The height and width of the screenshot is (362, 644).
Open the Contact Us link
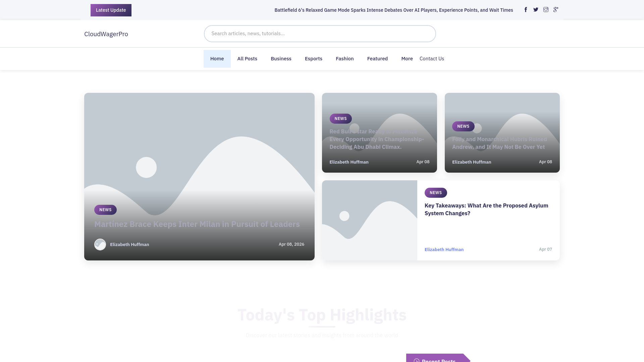(x=432, y=59)
